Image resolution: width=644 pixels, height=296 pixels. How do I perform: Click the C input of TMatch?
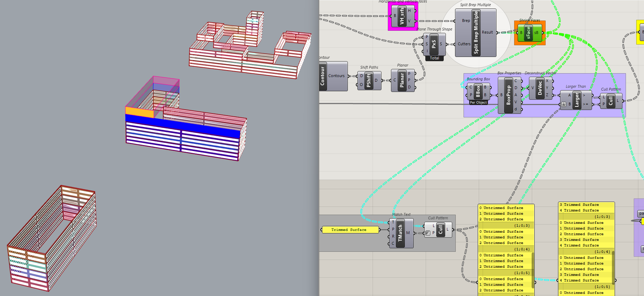coord(393,244)
